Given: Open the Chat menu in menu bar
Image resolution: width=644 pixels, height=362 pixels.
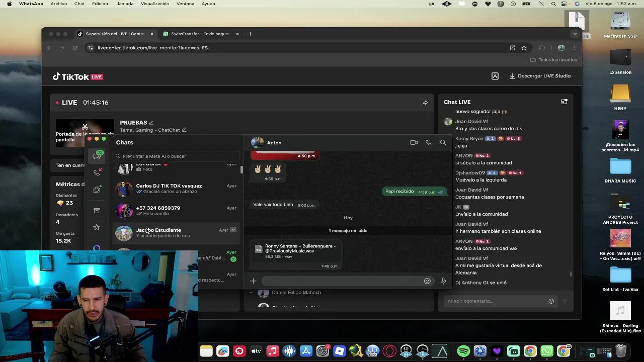Looking at the screenshot, I should pyautogui.click(x=79, y=4).
